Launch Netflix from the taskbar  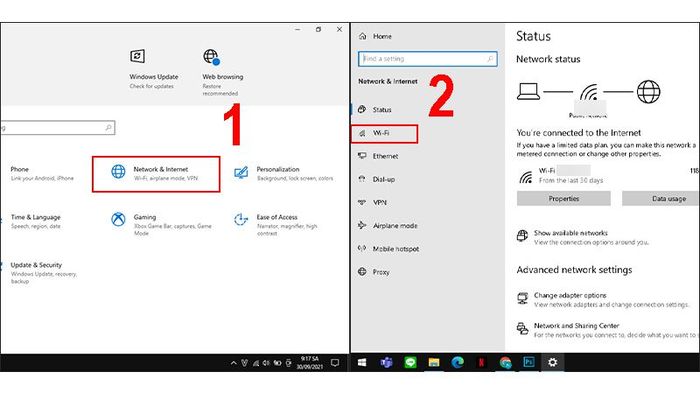point(481,363)
